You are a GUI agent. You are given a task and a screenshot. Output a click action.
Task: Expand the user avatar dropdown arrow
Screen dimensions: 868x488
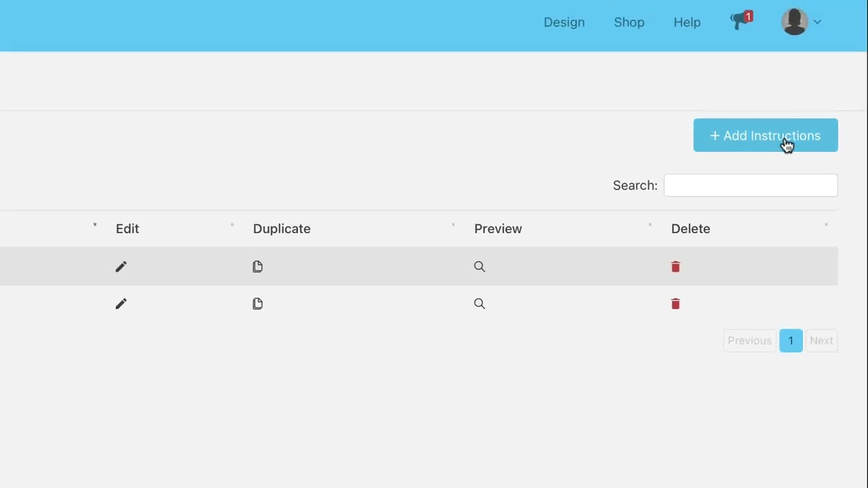click(x=817, y=22)
